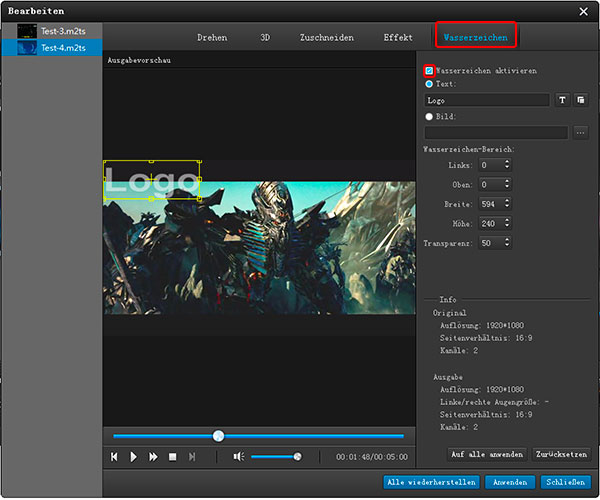Click the video timeline seek handle

(218, 436)
